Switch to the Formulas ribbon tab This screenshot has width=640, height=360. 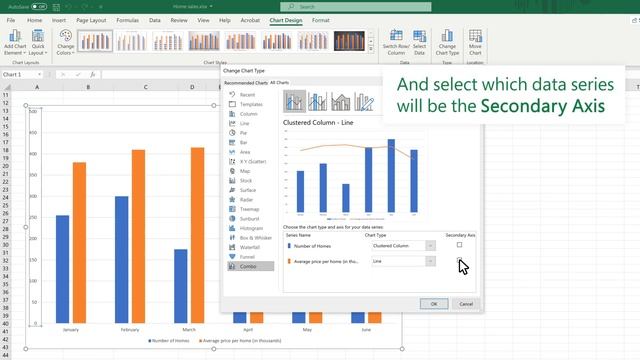[x=127, y=20]
